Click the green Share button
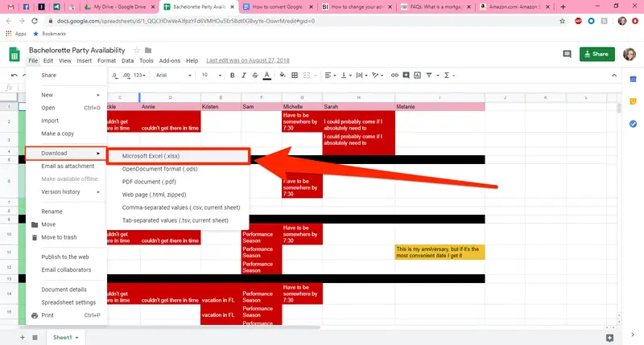Image resolution: width=644 pixels, height=345 pixels. pyautogui.click(x=597, y=54)
